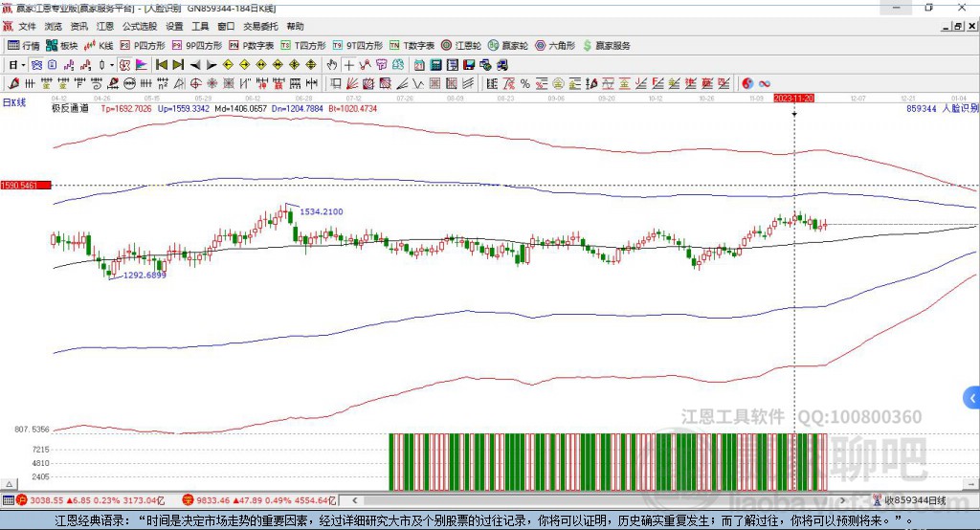Image resolution: width=980 pixels, height=530 pixels.
Task: Expand the candlestick style dropdown arrow
Action: [112, 65]
